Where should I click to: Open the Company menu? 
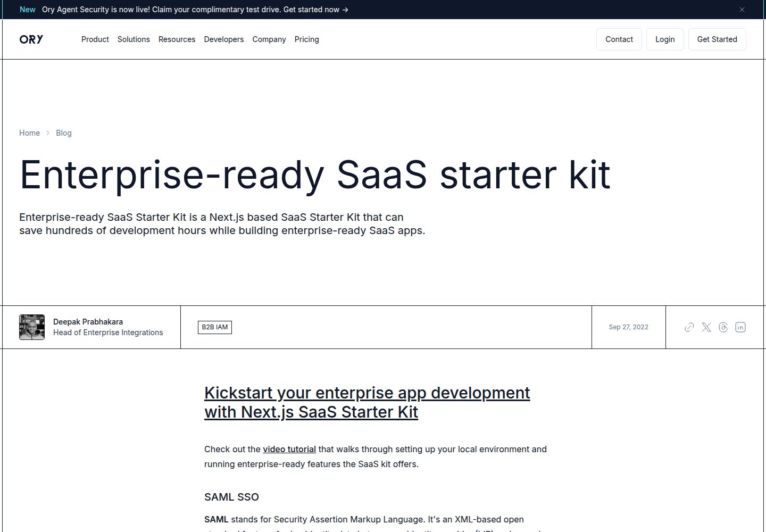point(269,39)
